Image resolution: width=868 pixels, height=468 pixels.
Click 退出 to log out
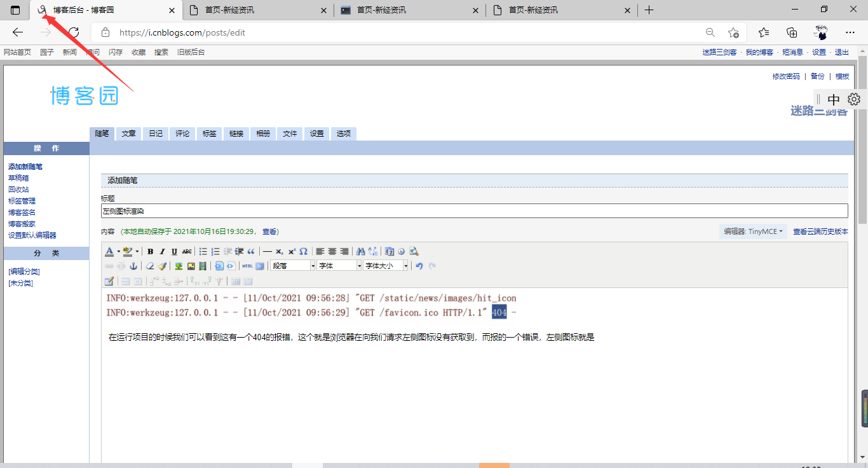coord(842,52)
